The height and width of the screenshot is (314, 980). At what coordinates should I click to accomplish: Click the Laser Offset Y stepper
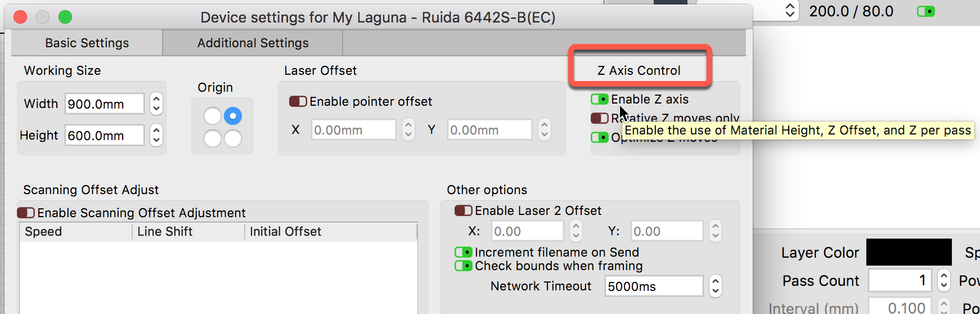coord(544,130)
